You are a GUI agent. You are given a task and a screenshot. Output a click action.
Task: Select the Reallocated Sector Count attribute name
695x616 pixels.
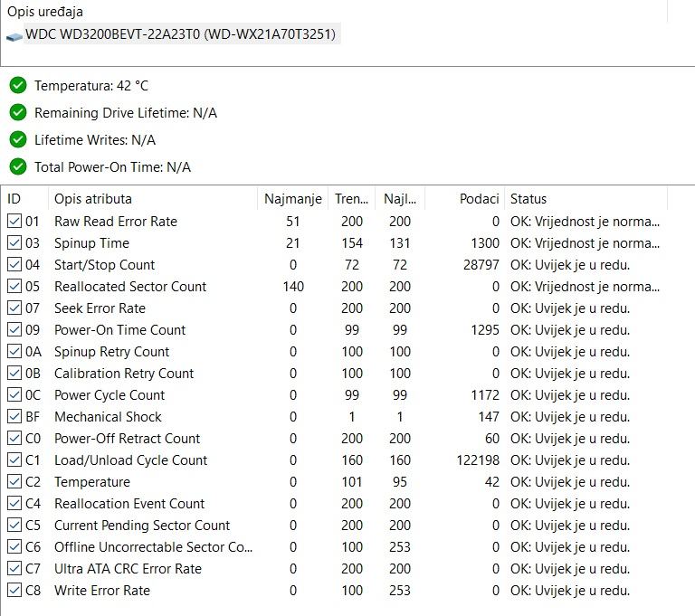click(130, 286)
